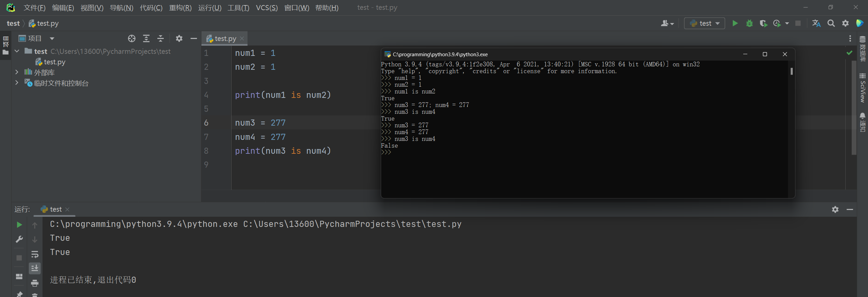Open the test run configuration dropdown
Image resolution: width=868 pixels, height=297 pixels.
click(x=705, y=23)
